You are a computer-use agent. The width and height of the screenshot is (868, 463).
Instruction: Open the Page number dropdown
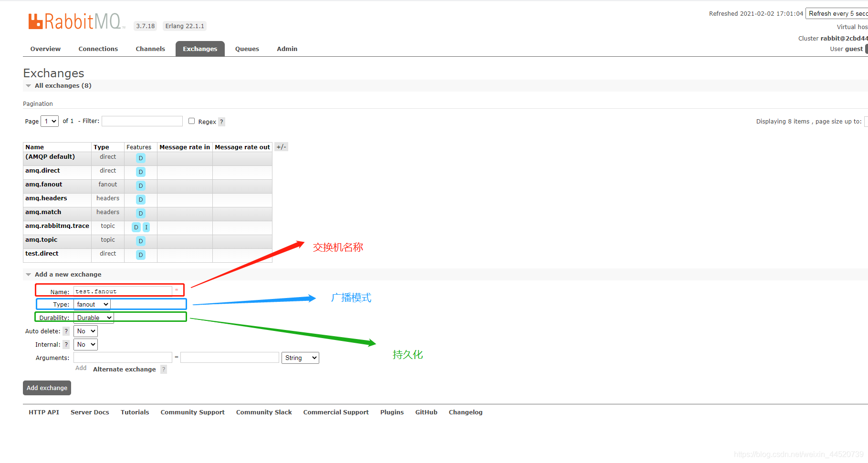click(x=50, y=121)
